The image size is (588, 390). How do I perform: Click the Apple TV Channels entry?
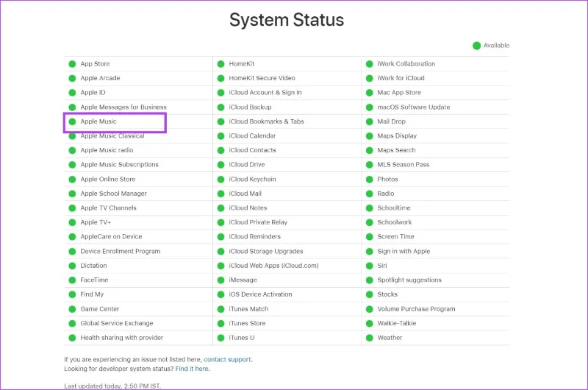(x=108, y=208)
